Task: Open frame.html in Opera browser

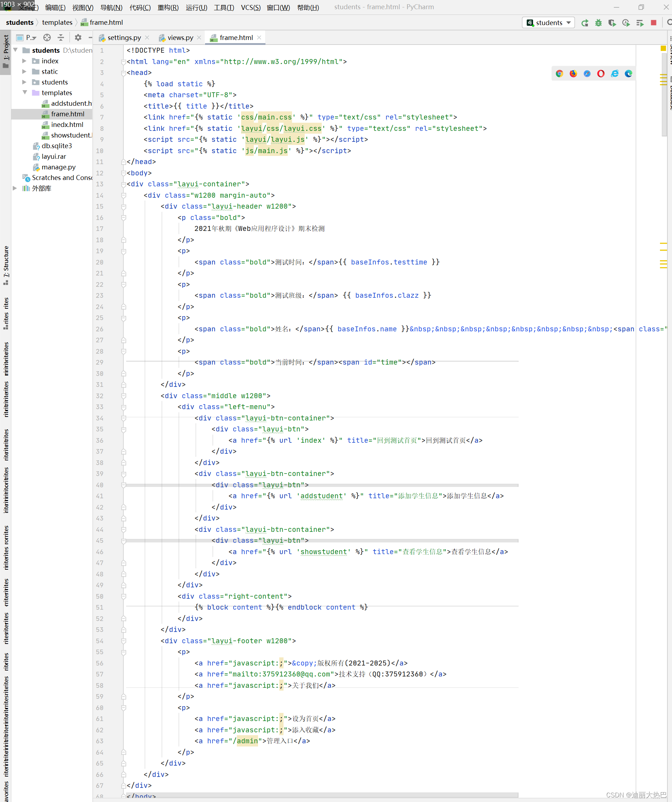Action: pyautogui.click(x=601, y=74)
